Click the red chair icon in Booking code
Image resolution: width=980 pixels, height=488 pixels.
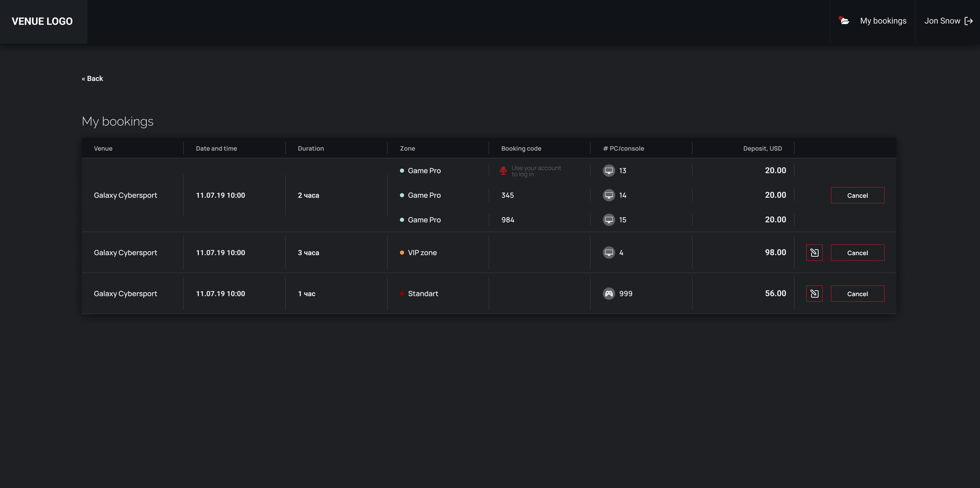(503, 171)
